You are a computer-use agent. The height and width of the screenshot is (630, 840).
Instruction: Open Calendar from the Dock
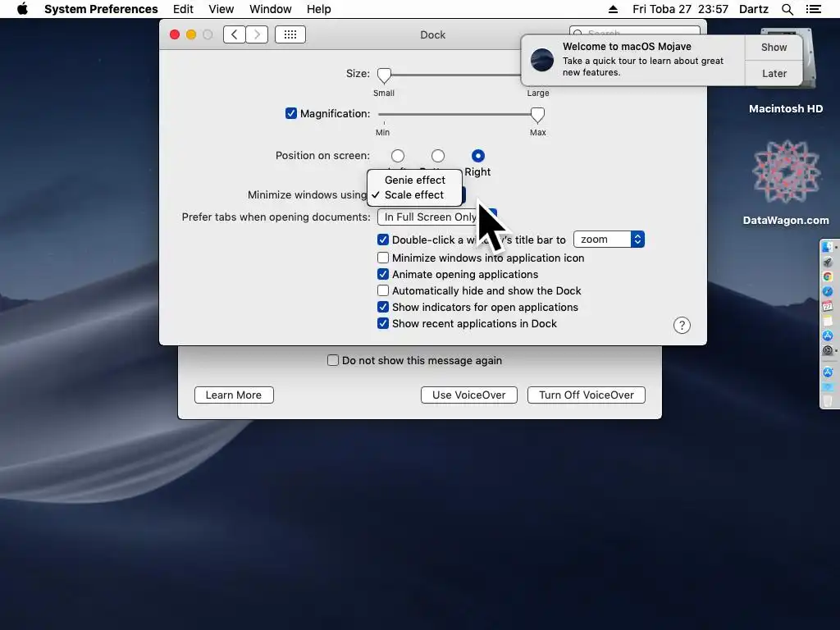click(828, 306)
